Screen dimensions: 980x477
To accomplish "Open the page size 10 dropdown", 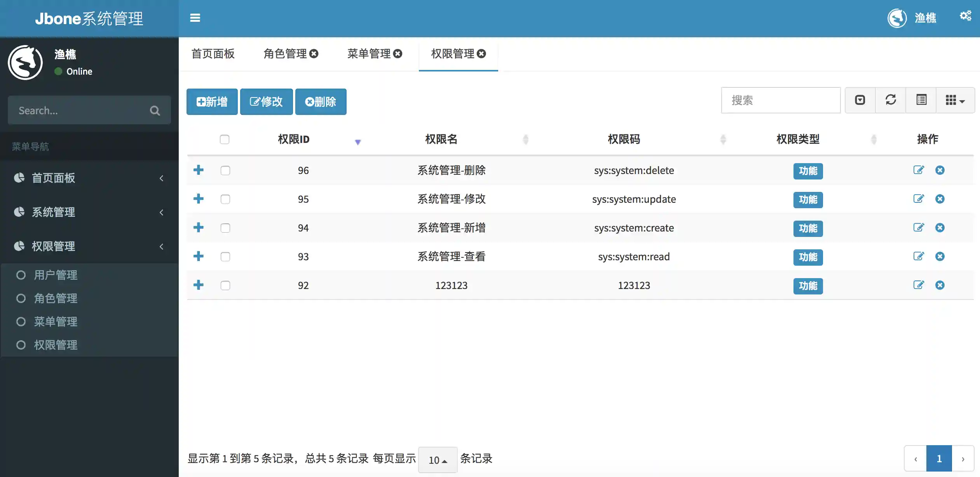I will click(x=438, y=460).
